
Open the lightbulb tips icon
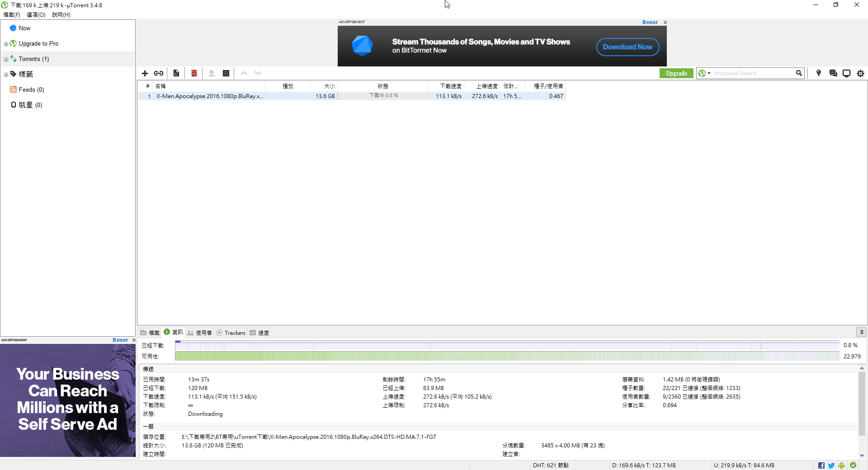818,73
